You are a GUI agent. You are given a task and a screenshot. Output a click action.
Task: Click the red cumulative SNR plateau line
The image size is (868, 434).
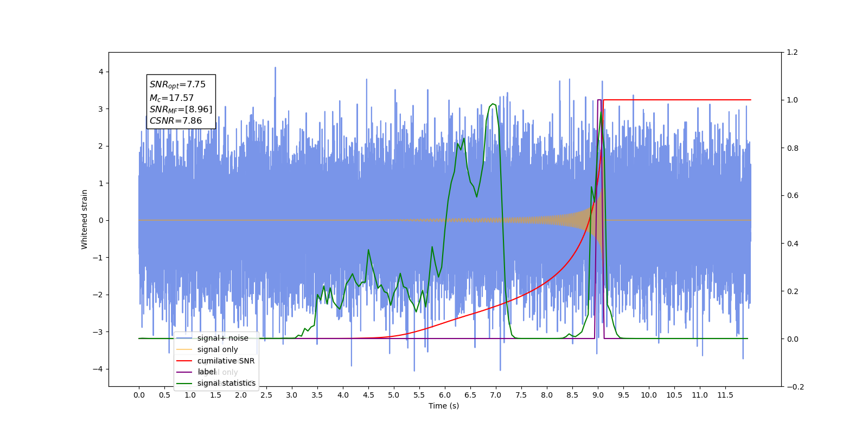(x=677, y=100)
